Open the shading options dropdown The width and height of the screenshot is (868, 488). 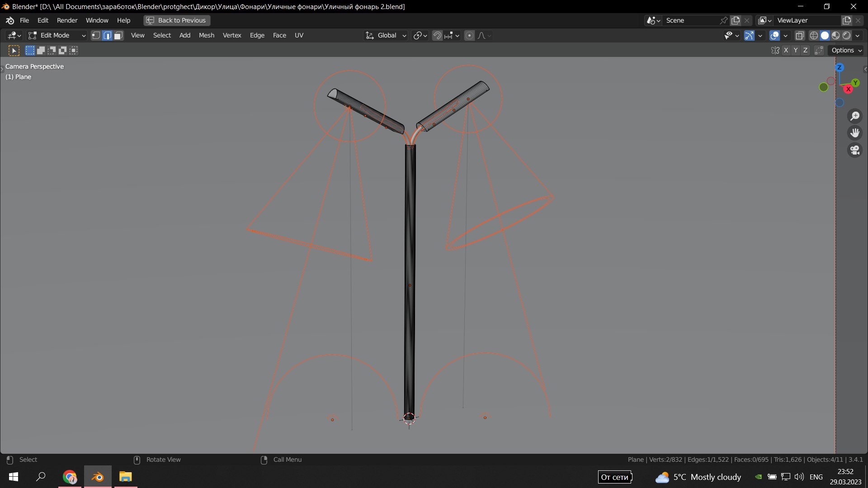(x=858, y=35)
